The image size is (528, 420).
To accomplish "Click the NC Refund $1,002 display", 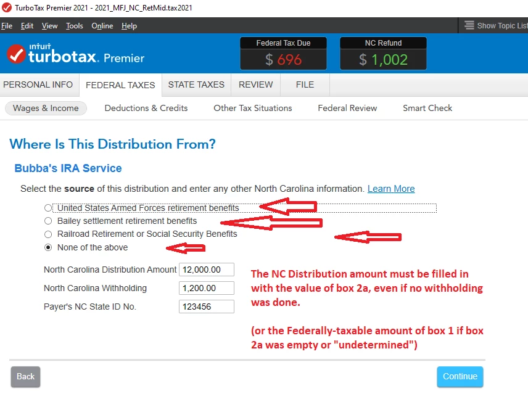I will click(x=383, y=54).
